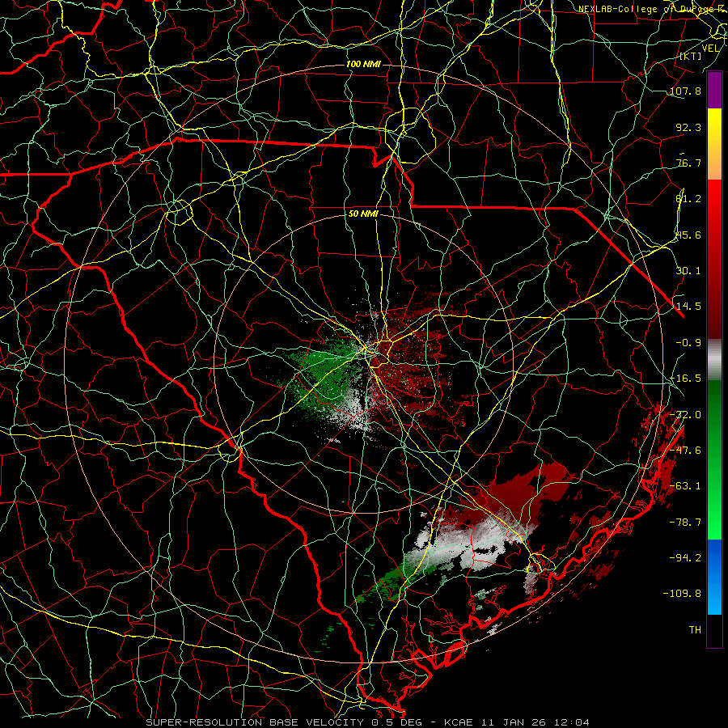Screen dimensions: 728x728
Task: Click the 100 NMI range ring label
Action: (363, 64)
